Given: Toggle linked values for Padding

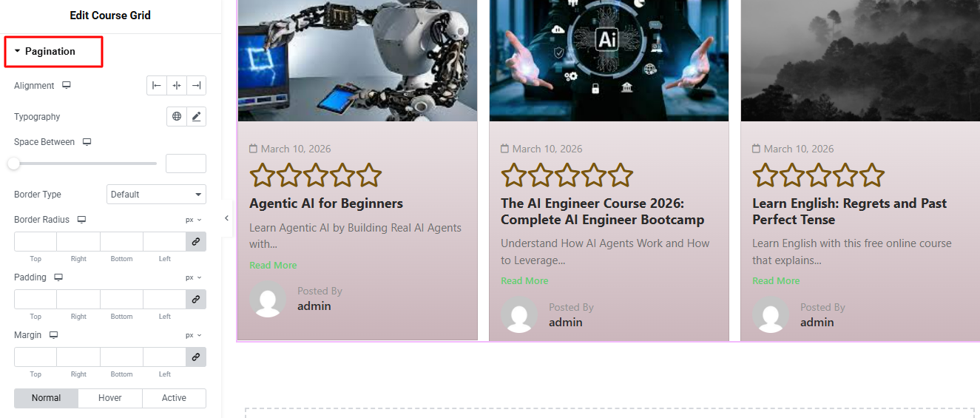Looking at the screenshot, I should tap(196, 300).
